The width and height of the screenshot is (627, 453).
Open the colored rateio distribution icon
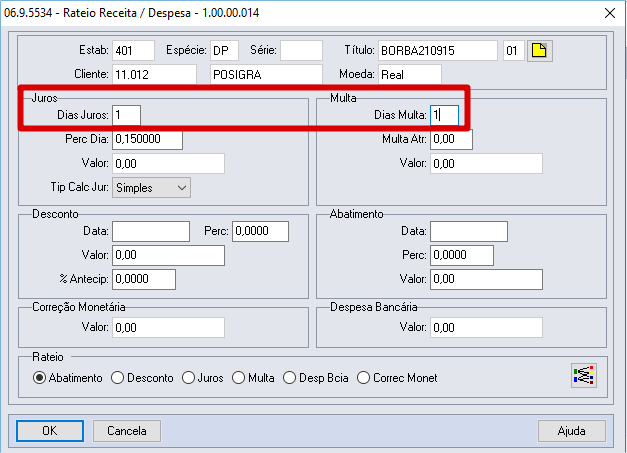pyautogui.click(x=584, y=375)
